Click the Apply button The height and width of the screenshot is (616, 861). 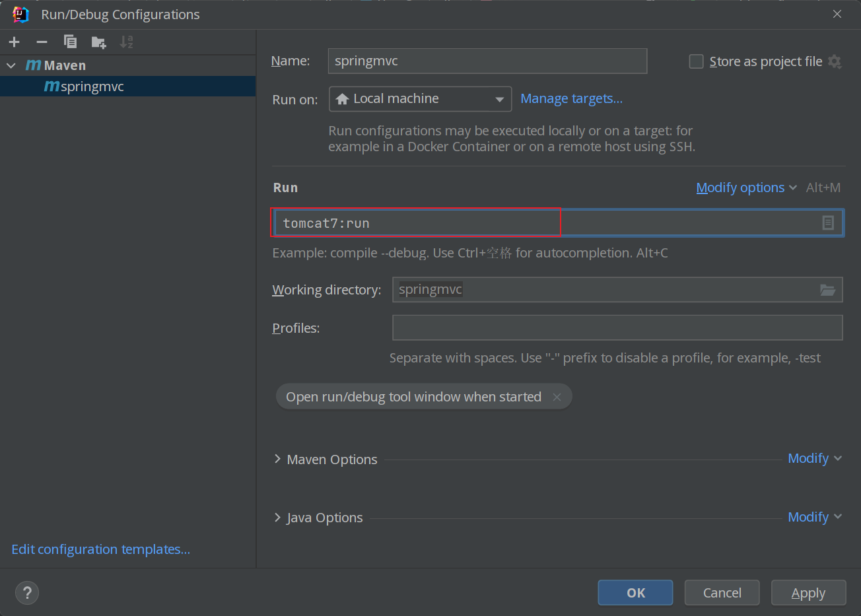click(x=809, y=593)
